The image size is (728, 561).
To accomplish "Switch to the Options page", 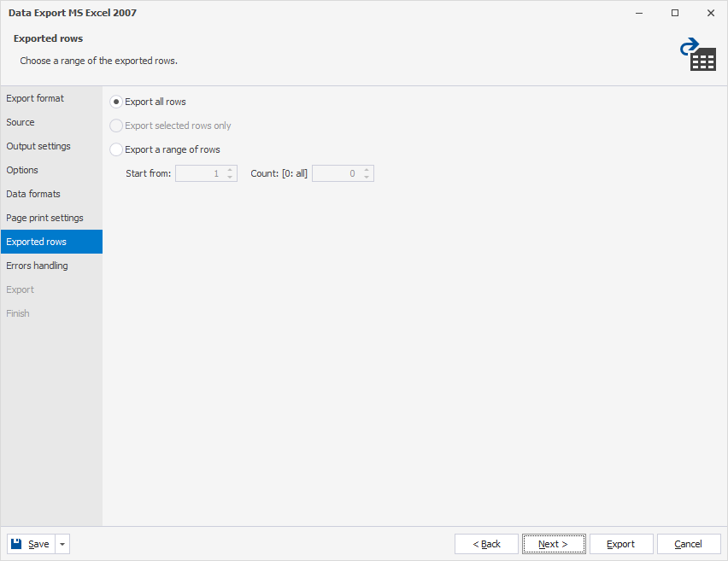I will [51, 170].
